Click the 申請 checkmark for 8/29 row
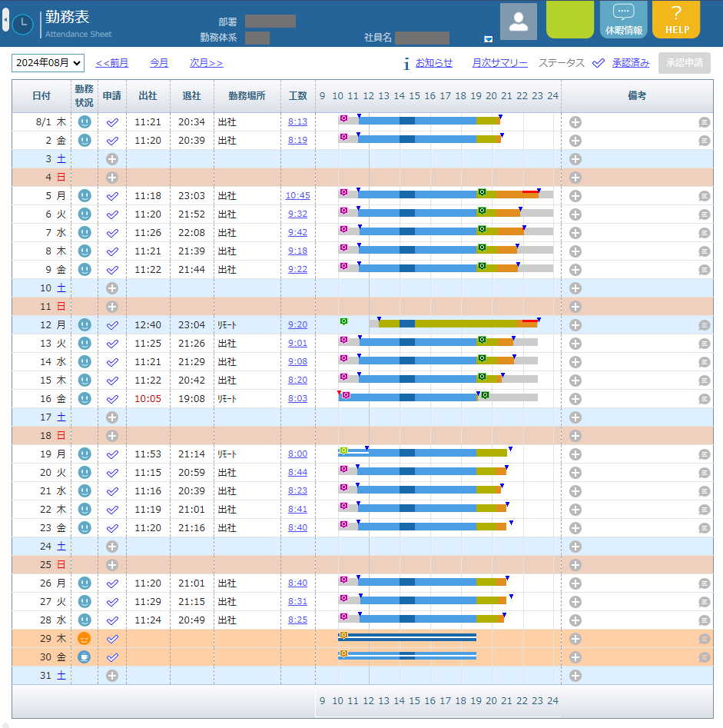This screenshot has height=728, width=723. pyautogui.click(x=112, y=639)
